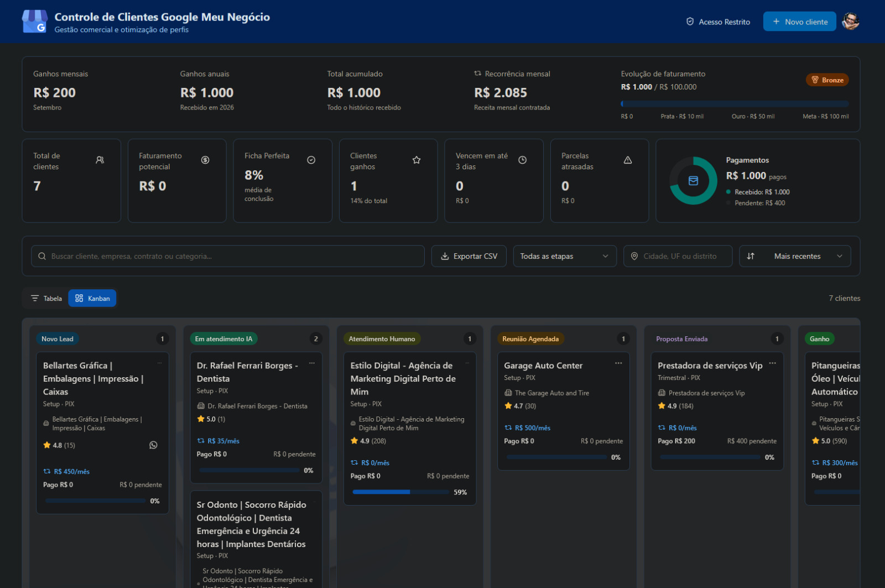The image size is (885, 588).
Task: Click the clock icon in Vencem em até 3 dias
Action: click(x=522, y=160)
